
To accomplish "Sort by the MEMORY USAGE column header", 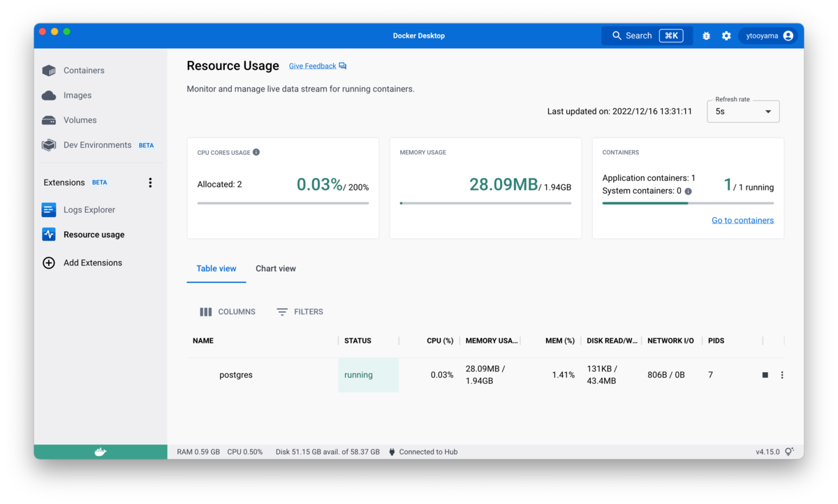I will 492,341.
